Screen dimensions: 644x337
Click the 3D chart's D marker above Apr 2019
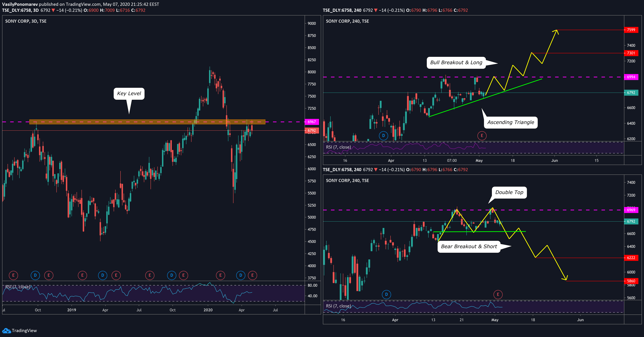pyautogui.click(x=102, y=275)
